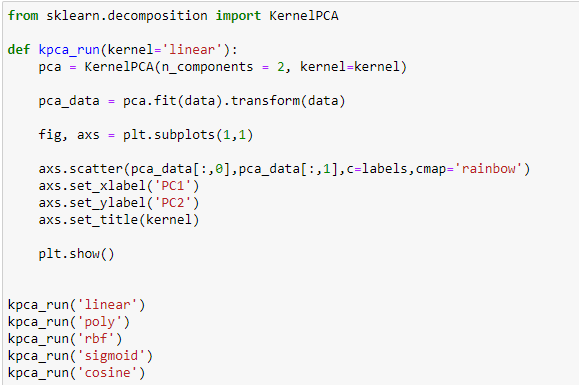This screenshot has width=579, height=385.
Task: Click the 'PC1' xlabel string
Action: point(173,186)
